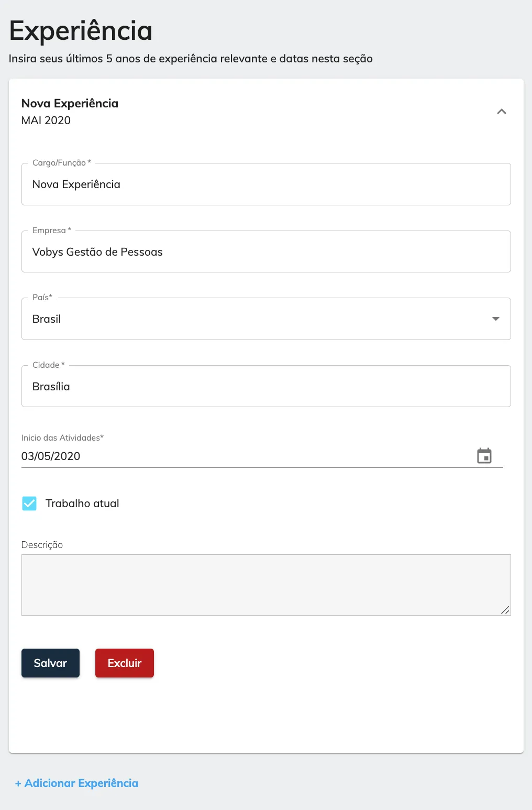Click the País dropdown arrow

[x=495, y=319]
